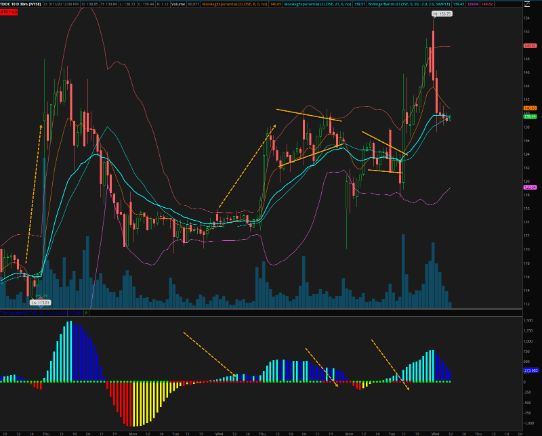Select the white Volume study label in header
Viewport: 542px width, 436px height.
tap(178, 4)
